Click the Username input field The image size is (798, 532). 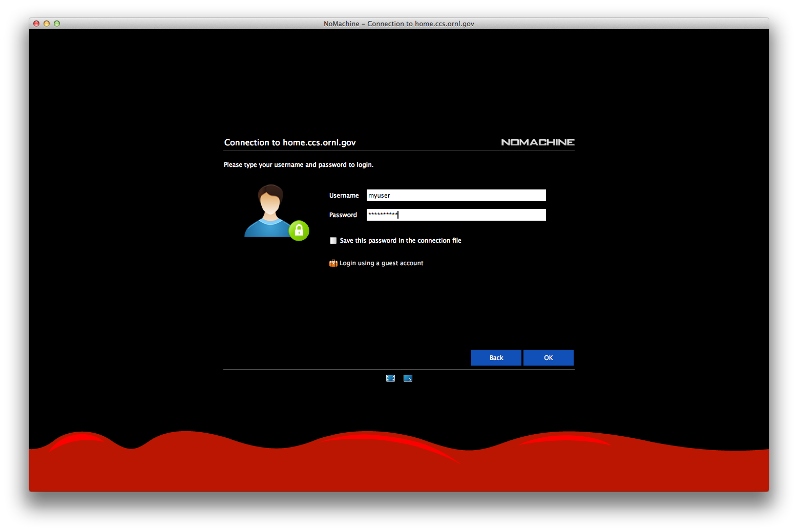(x=456, y=196)
